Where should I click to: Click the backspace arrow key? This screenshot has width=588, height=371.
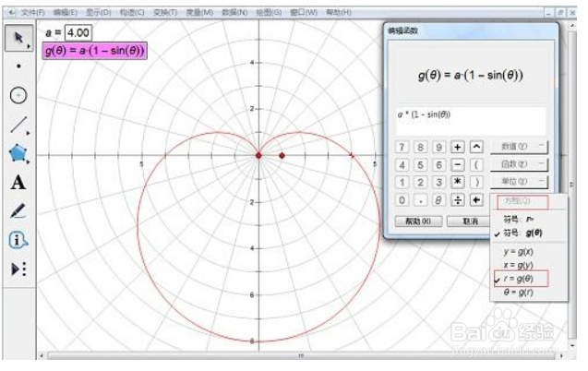point(476,199)
